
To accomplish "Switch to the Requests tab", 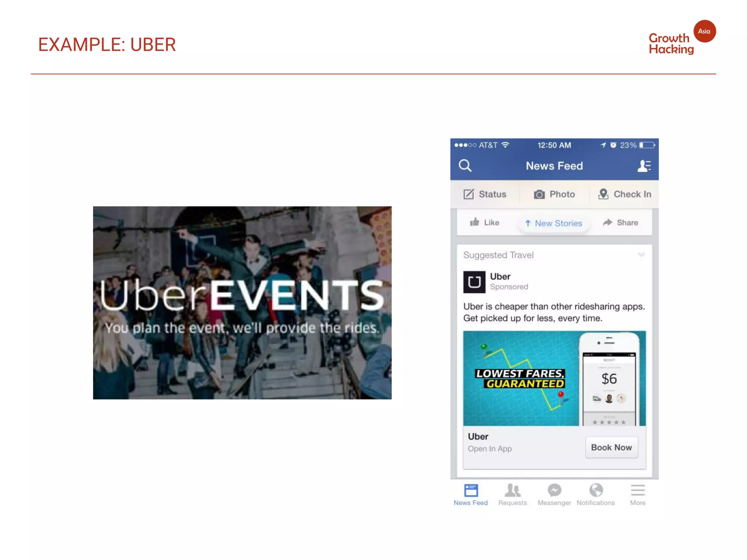I will [x=512, y=495].
